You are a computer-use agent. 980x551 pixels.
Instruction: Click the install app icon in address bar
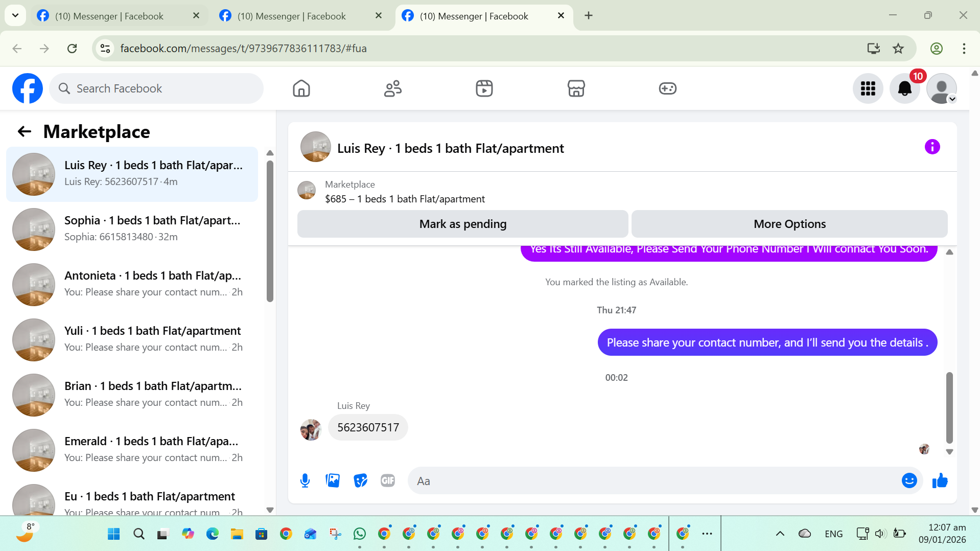point(874,49)
